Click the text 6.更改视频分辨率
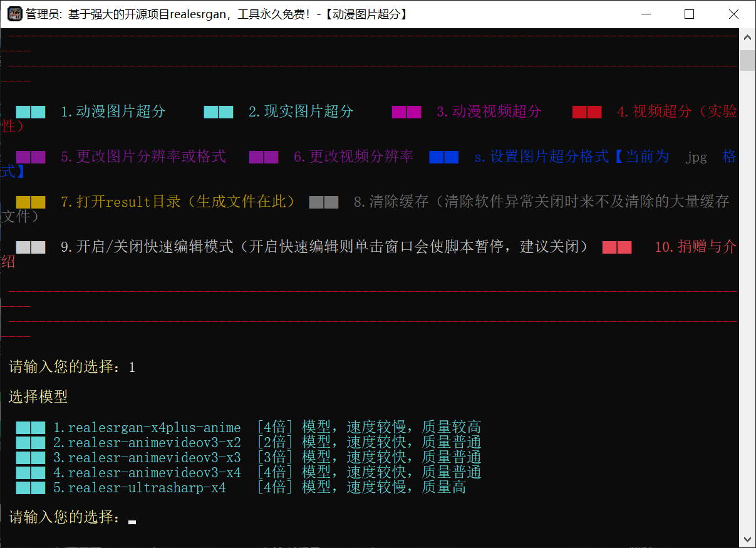756x548 pixels. [x=354, y=157]
